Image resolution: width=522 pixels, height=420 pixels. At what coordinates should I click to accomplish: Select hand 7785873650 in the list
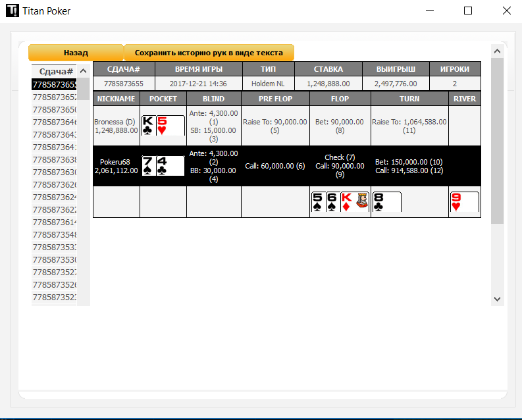(x=54, y=109)
